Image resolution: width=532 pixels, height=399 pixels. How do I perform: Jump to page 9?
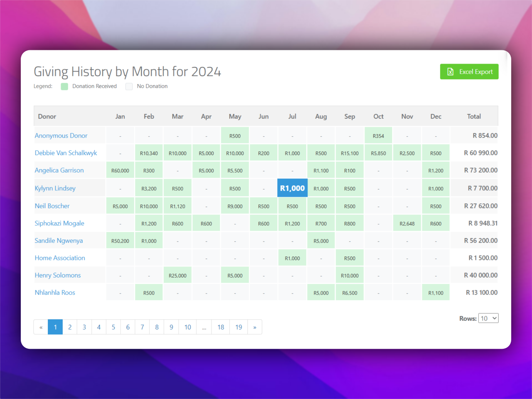pyautogui.click(x=171, y=327)
